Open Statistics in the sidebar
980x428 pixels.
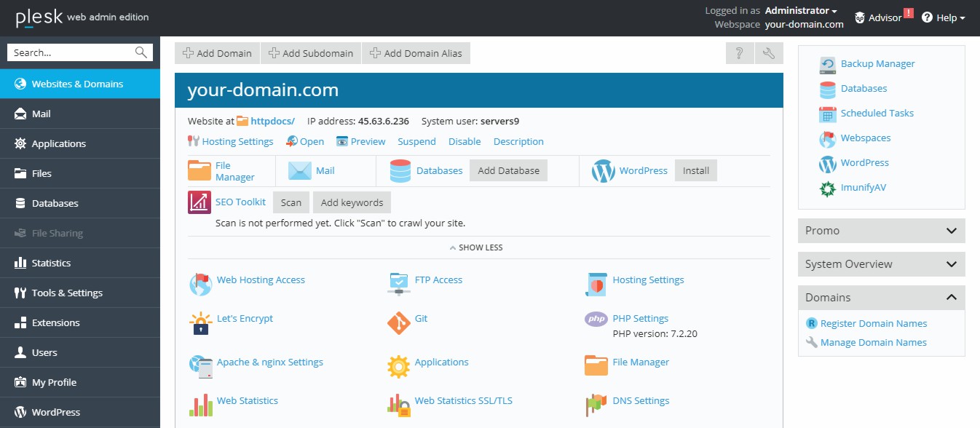(80, 263)
